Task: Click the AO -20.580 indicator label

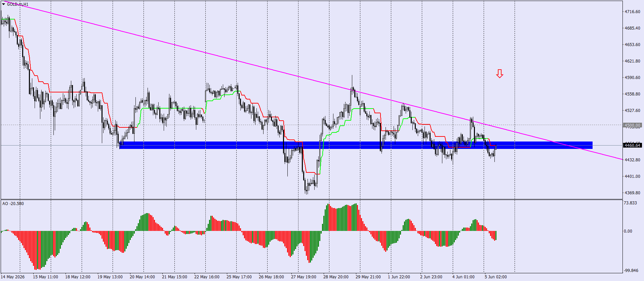Action: (x=13, y=203)
